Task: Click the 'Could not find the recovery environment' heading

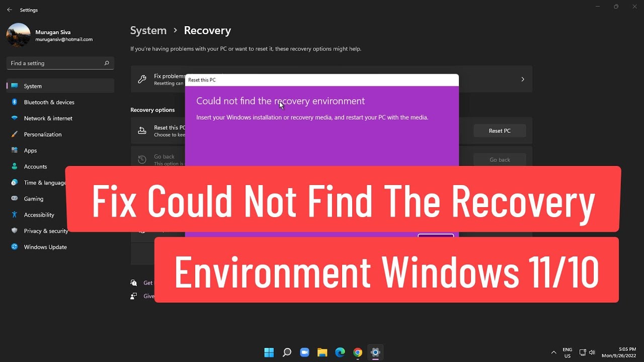Action: [x=280, y=101]
